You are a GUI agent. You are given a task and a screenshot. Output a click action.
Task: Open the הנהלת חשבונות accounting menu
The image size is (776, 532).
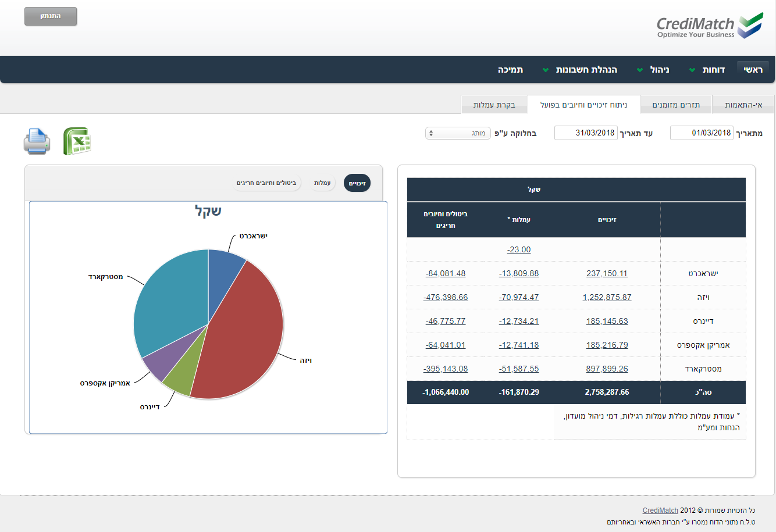(586, 70)
